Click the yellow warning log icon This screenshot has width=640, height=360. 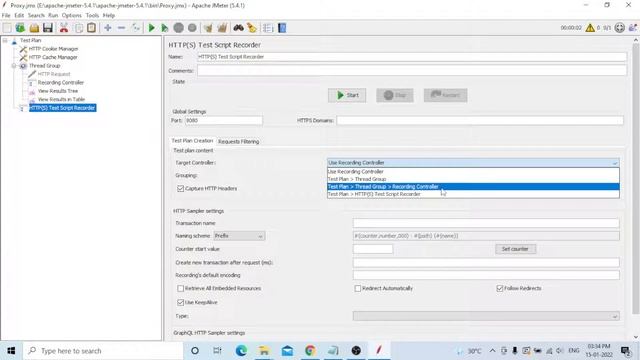pyautogui.click(x=590, y=28)
